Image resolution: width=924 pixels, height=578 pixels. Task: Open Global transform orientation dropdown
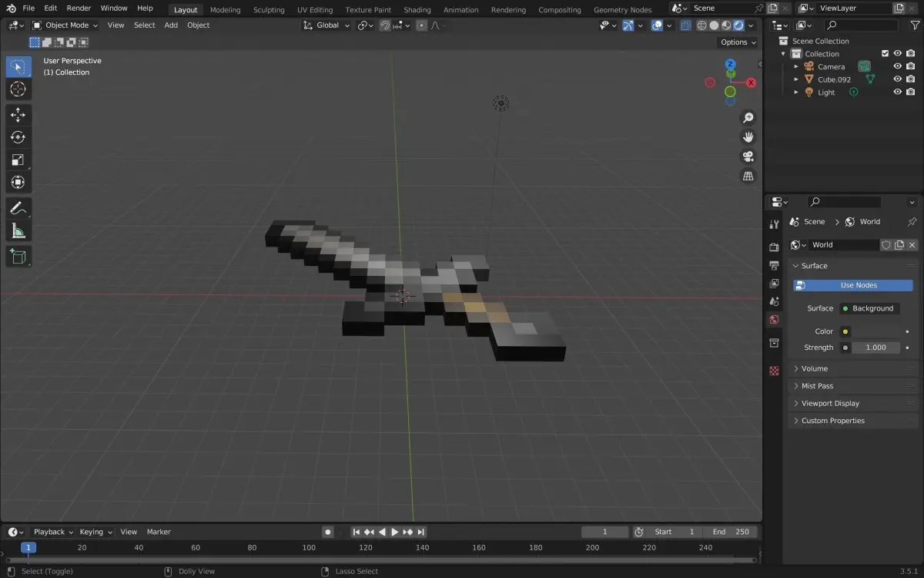click(326, 25)
